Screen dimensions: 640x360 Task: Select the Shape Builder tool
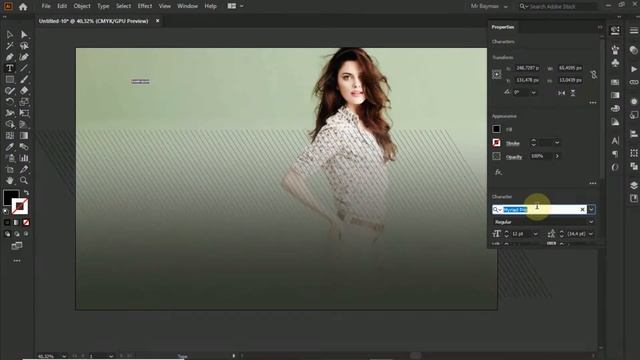[x=10, y=124]
